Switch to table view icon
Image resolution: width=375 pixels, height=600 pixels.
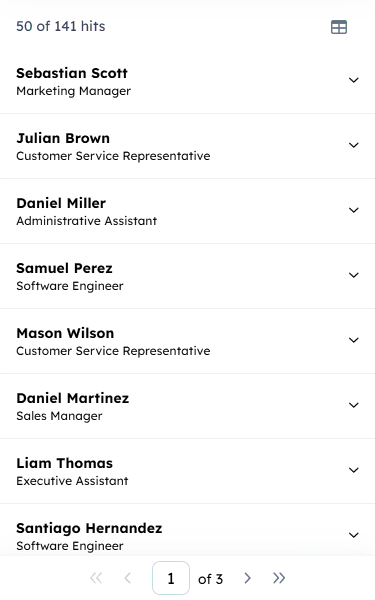tap(339, 27)
